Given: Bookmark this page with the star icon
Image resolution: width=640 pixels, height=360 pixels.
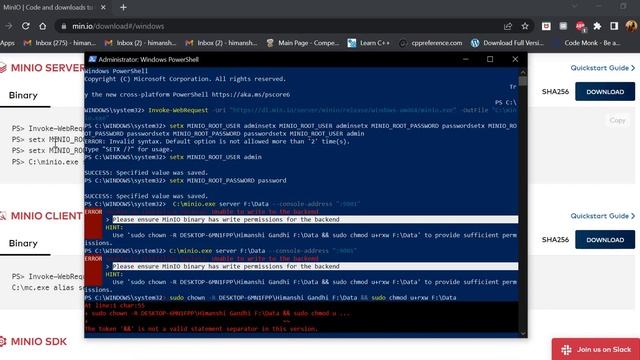Looking at the screenshot, I should coord(525,26).
